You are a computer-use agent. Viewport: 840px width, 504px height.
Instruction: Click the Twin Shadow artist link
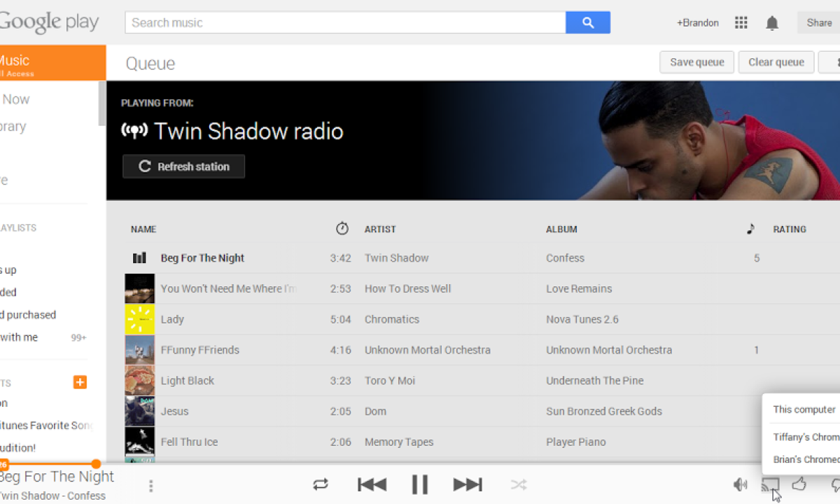click(x=397, y=258)
